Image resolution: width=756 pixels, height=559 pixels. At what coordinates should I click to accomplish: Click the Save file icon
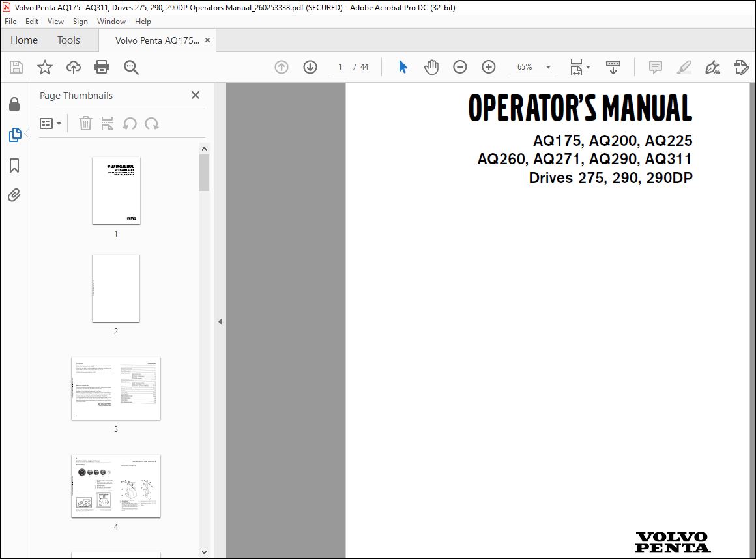[16, 67]
